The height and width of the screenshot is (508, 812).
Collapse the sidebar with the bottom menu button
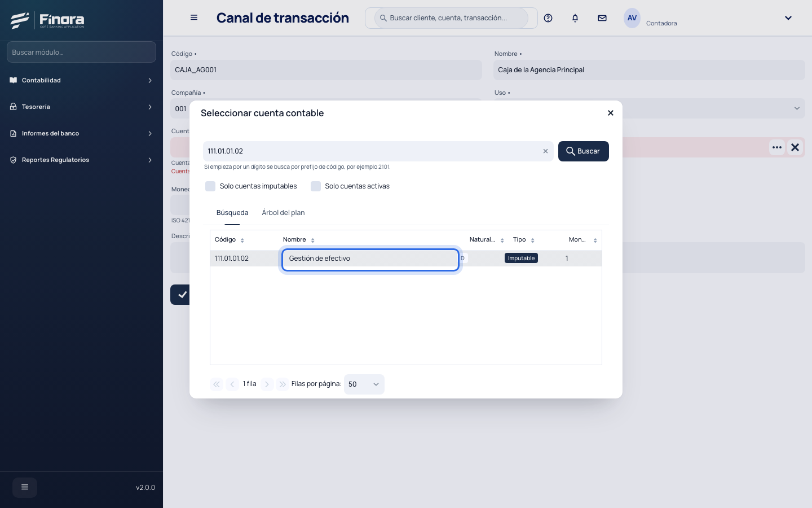25,487
